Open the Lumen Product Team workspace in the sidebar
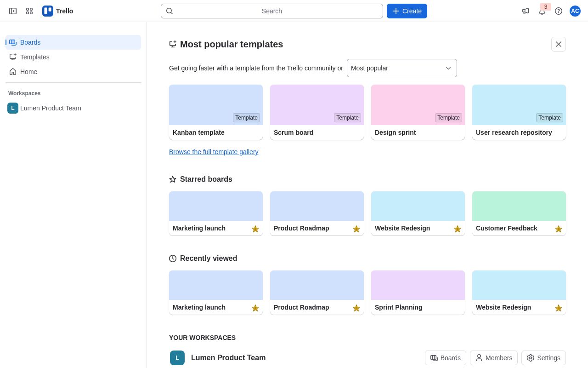The image size is (588, 368). pyautogui.click(x=73, y=108)
